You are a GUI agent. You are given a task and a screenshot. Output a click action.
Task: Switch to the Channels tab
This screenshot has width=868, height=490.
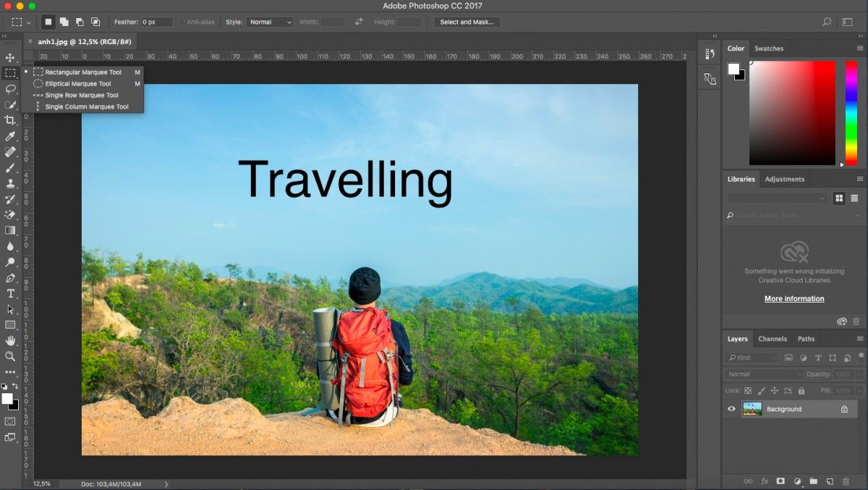pyautogui.click(x=773, y=338)
